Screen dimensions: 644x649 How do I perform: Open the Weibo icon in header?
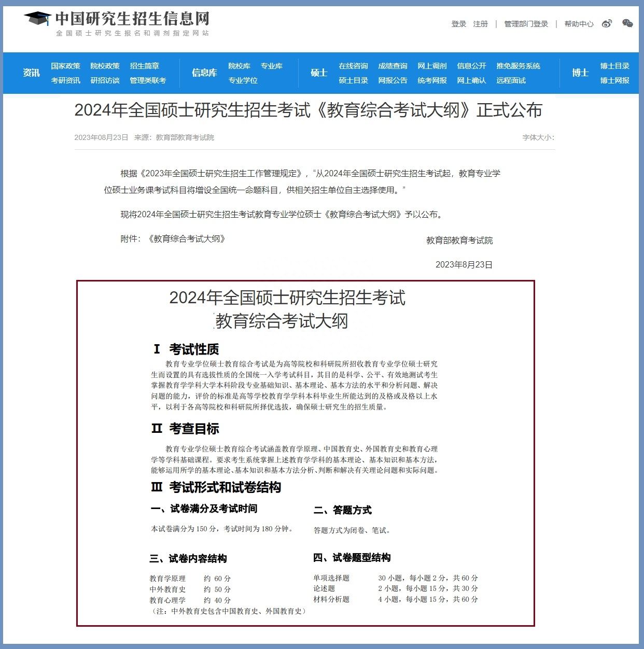tap(607, 23)
